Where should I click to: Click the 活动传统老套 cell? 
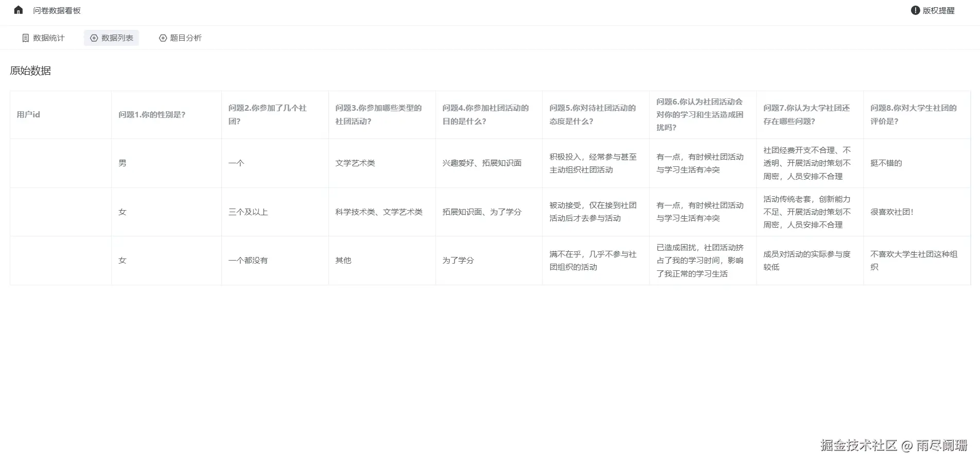coord(810,212)
